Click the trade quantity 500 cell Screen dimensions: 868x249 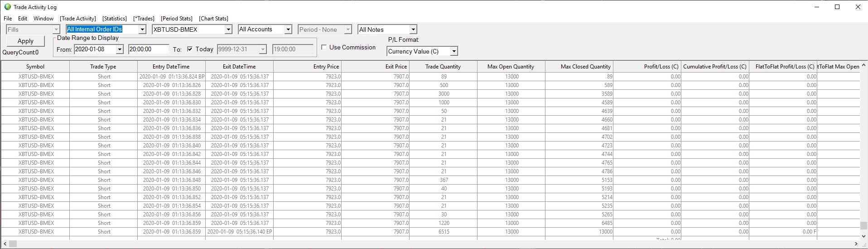click(x=444, y=85)
